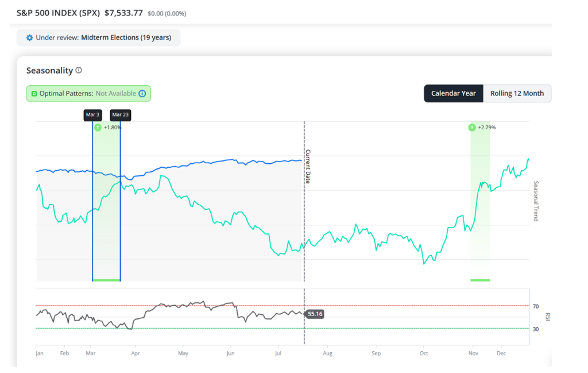The width and height of the screenshot is (588, 373).
Task: Click the $7,533.77 price value
Action: click(124, 13)
